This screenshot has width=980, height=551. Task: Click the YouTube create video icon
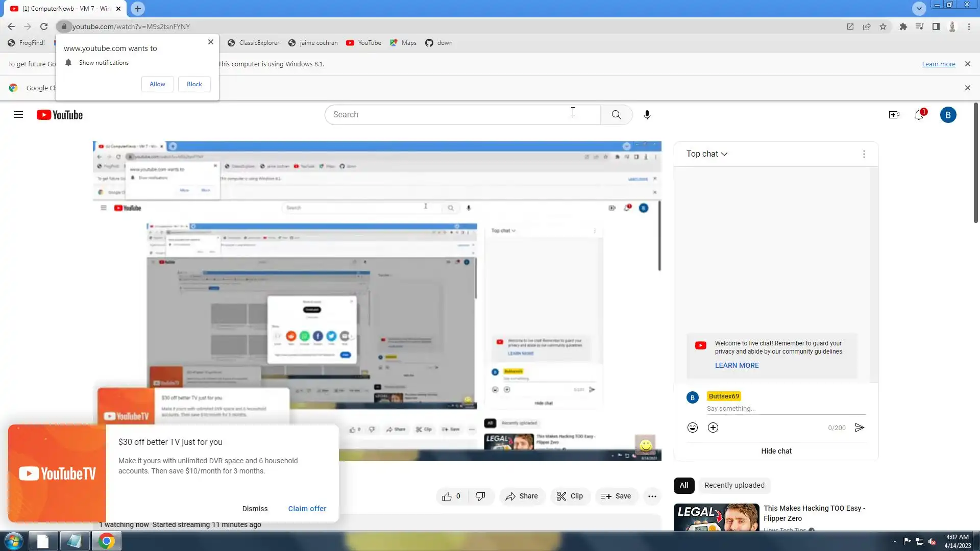(x=894, y=115)
